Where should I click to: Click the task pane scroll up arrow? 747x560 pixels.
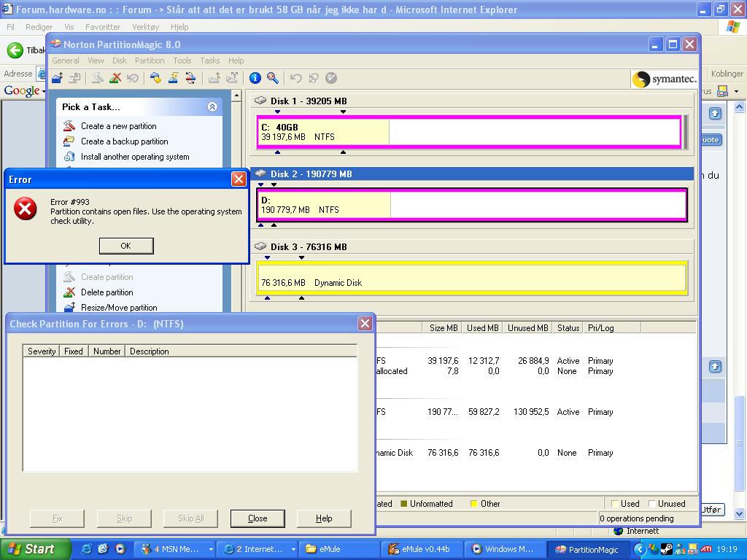point(236,96)
